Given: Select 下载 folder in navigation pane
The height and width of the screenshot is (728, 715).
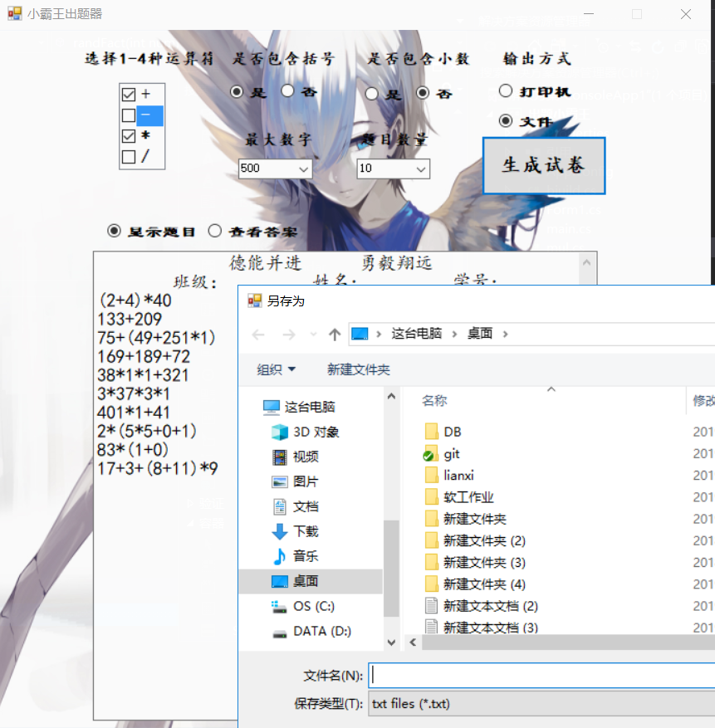Looking at the screenshot, I should coord(295,531).
